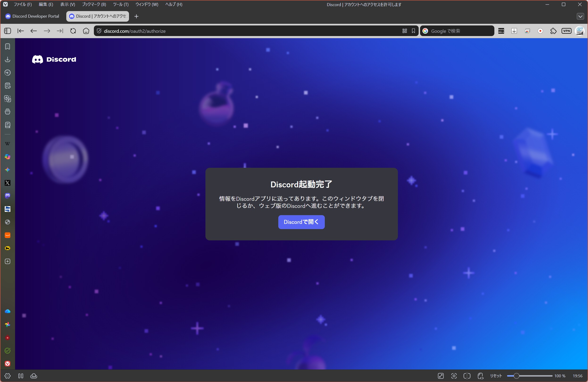Viewport: 588px width, 382px height.
Task: Toggle the side panel visibility
Action: pos(8,31)
